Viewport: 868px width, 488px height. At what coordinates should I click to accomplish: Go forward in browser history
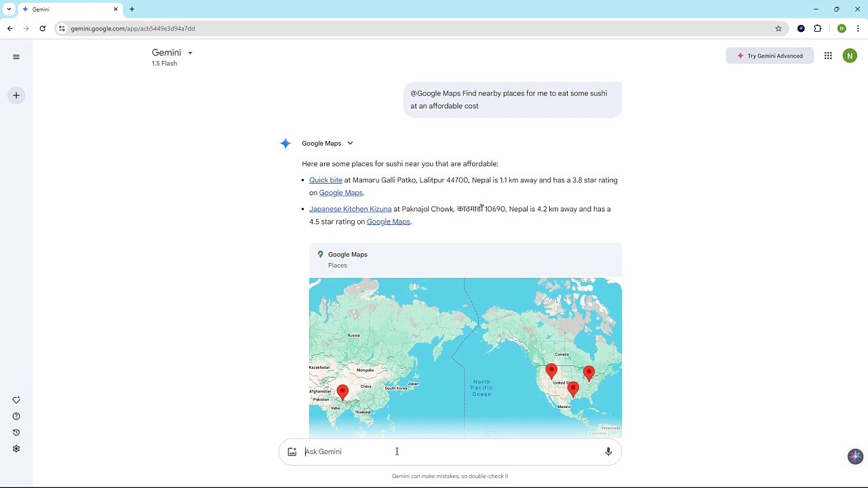tap(26, 28)
